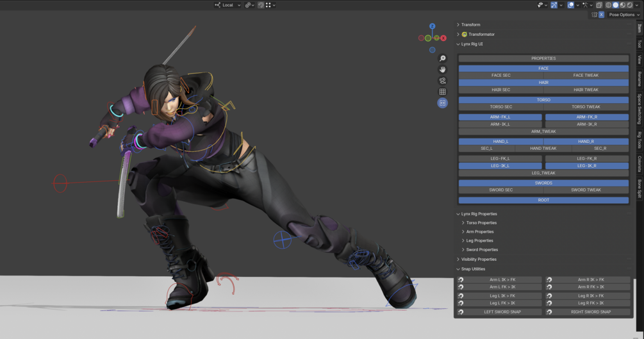Switch perspective/orthographic with grid icon

[x=442, y=92]
